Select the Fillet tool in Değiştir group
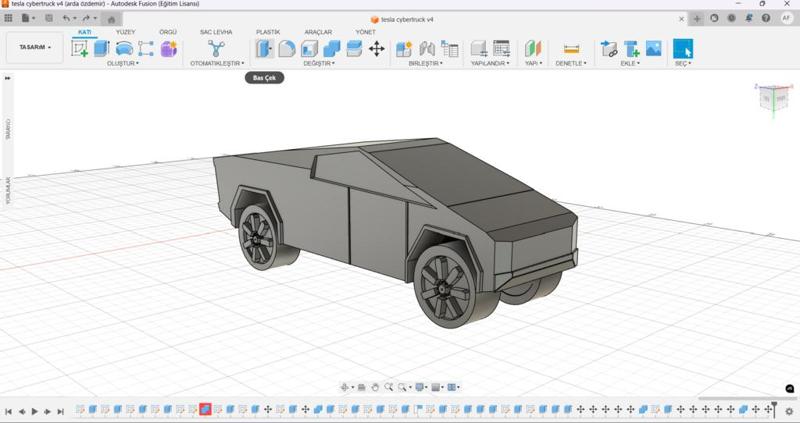 coord(286,48)
